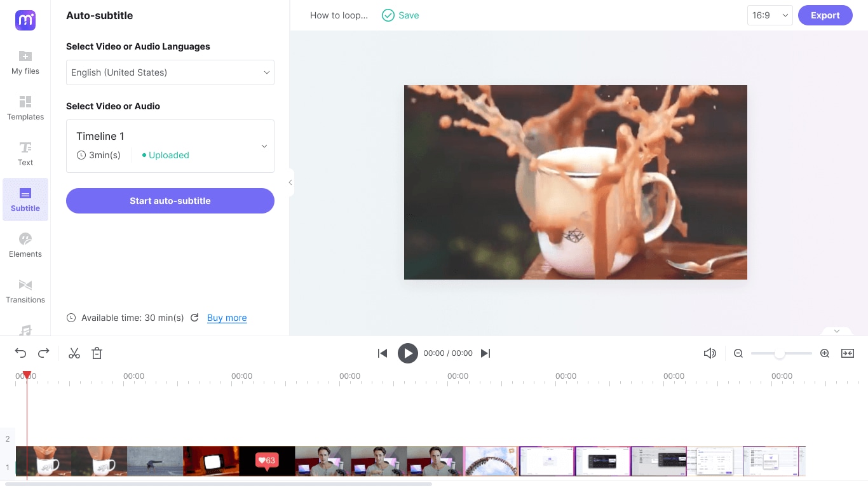The image size is (868, 488).
Task: Click the Uploaded status text
Action: click(169, 155)
